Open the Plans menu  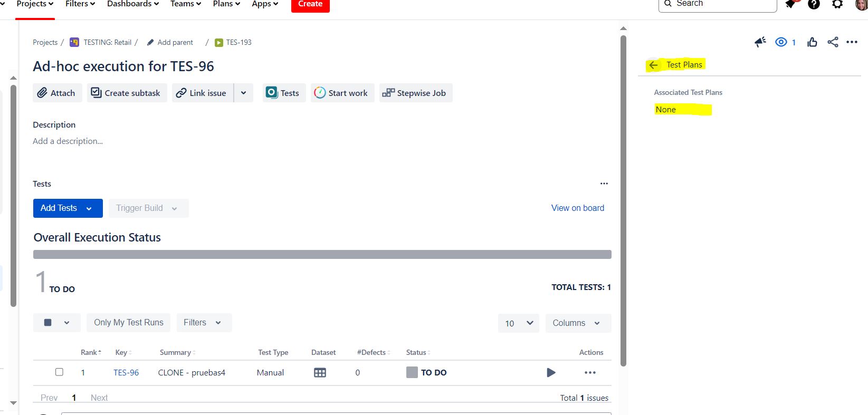tap(226, 4)
